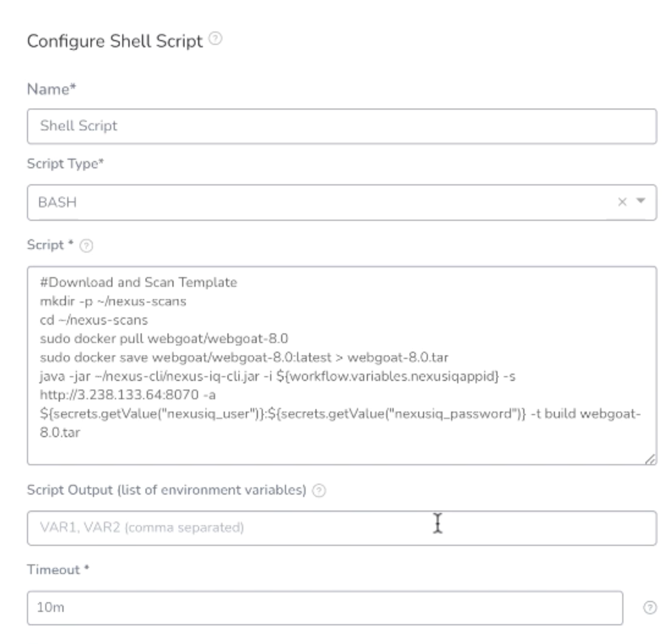Click the textarea resize grip in Script box
The width and height of the screenshot is (665, 644).
[x=650, y=459]
